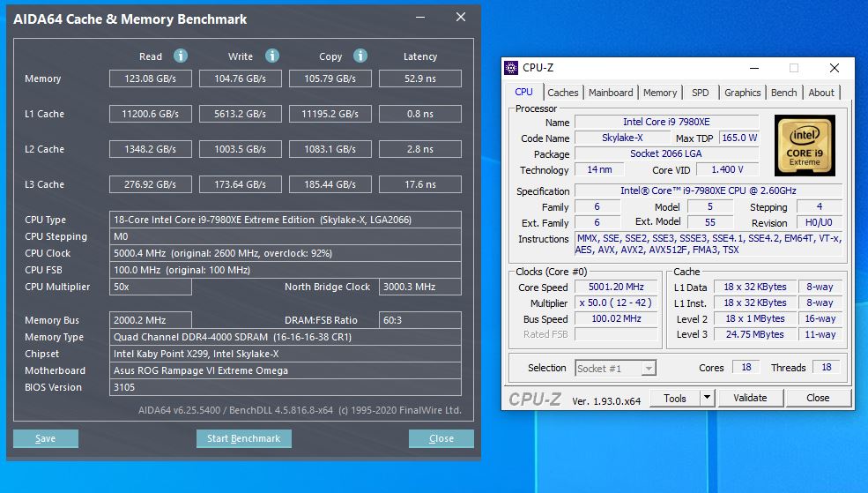Click the Close button at the bottom of CPU-Z
Screen dimensions: 868x493
point(818,399)
